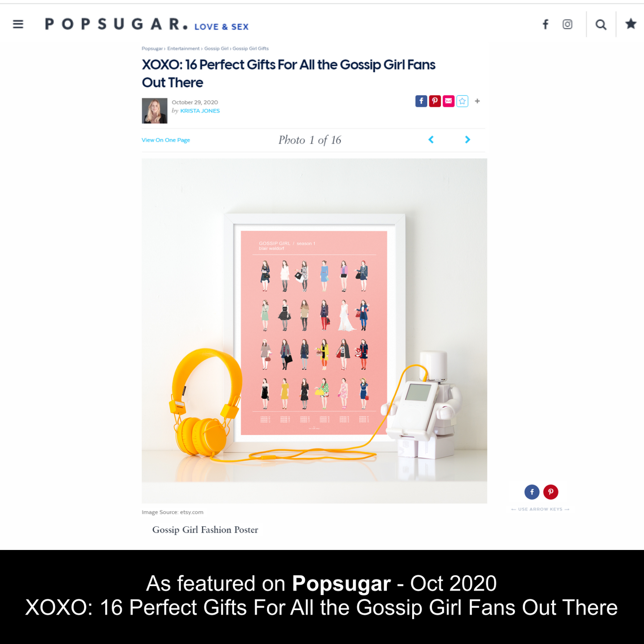Screen dimensions: 644x644
Task: Advance to next photo arrow
Action: tap(468, 140)
